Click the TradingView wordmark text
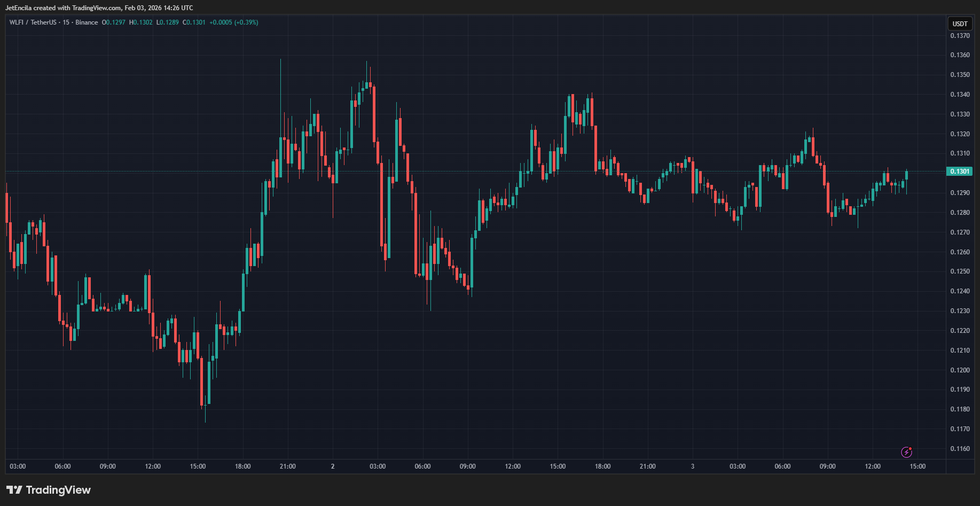 pyautogui.click(x=58, y=490)
